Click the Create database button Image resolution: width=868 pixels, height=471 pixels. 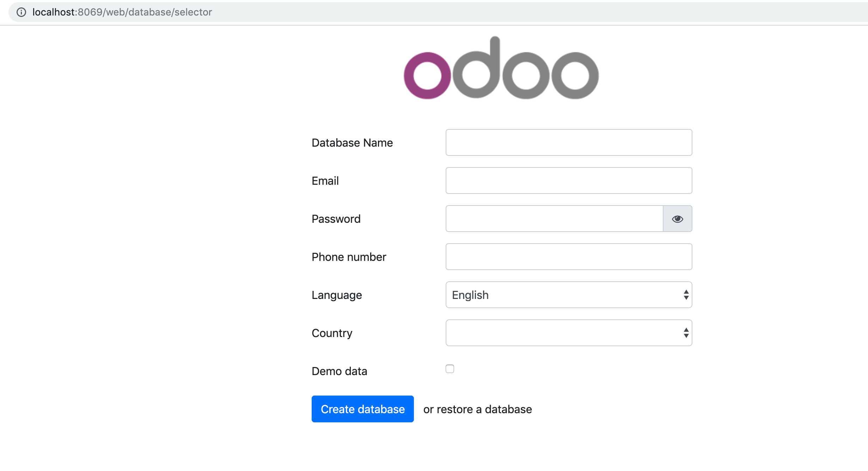[x=362, y=409]
